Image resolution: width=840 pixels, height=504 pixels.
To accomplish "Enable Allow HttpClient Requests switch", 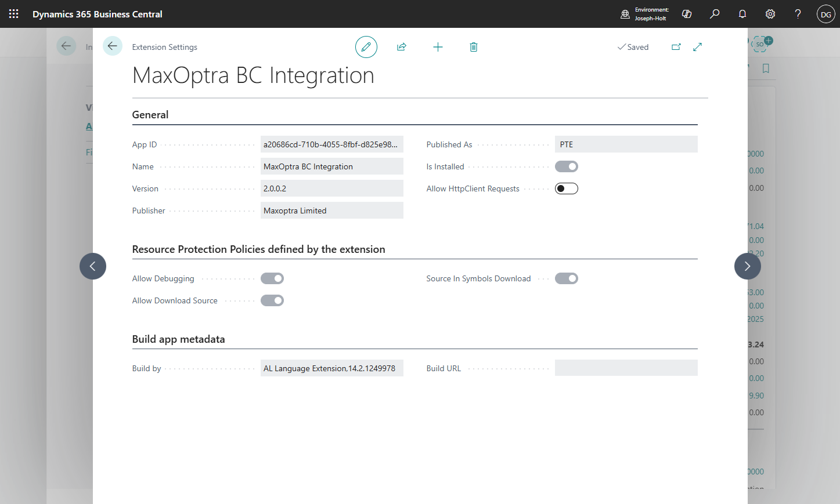I will pos(567,188).
